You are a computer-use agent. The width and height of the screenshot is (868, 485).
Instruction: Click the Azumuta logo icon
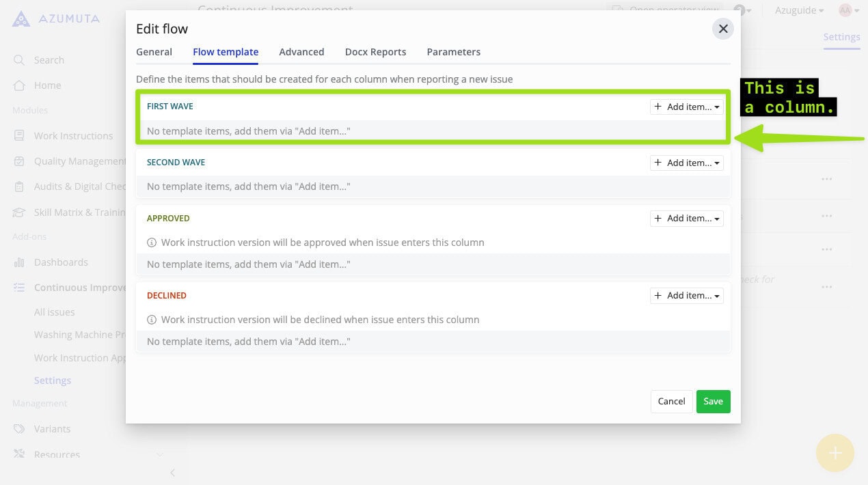click(21, 18)
